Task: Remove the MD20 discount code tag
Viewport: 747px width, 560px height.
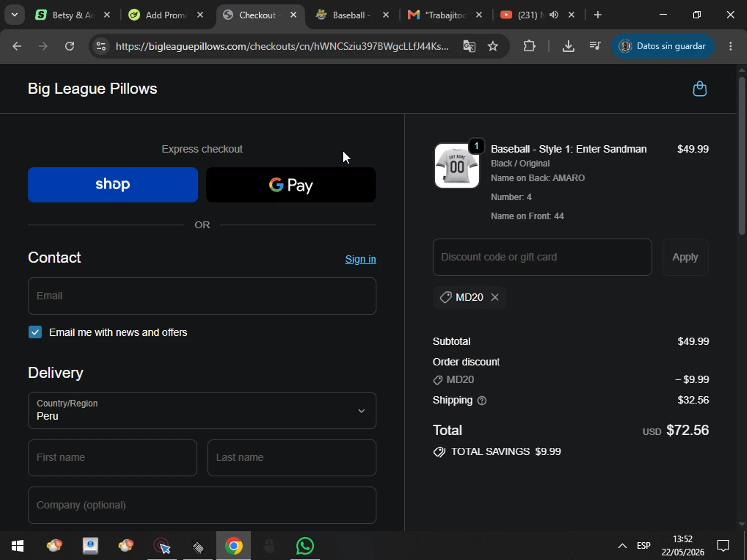Action: pyautogui.click(x=495, y=297)
